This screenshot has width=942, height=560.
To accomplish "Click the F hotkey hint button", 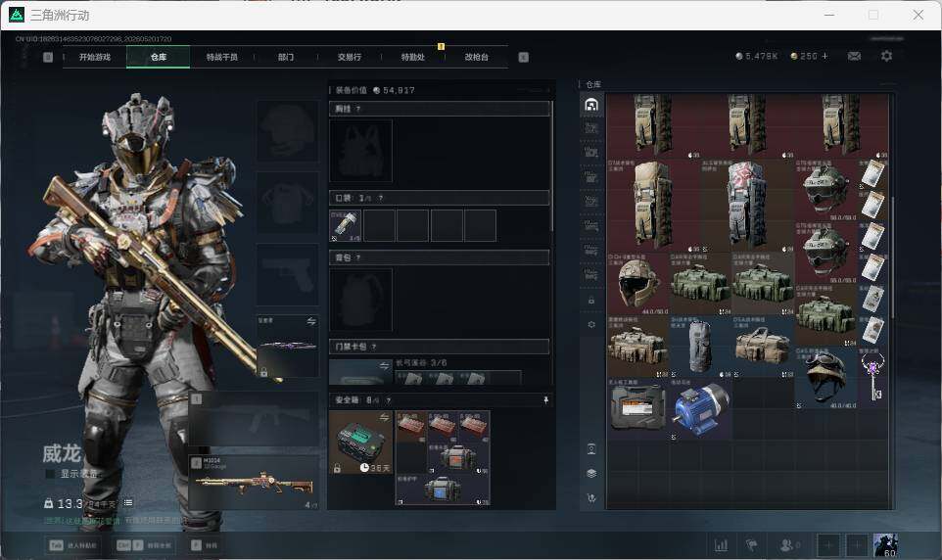I will 205,545.
